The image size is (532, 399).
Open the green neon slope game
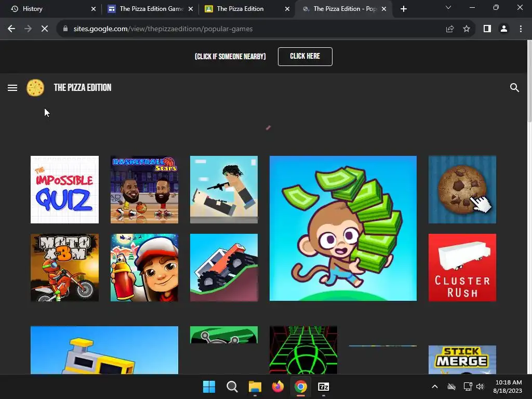pos(303,350)
